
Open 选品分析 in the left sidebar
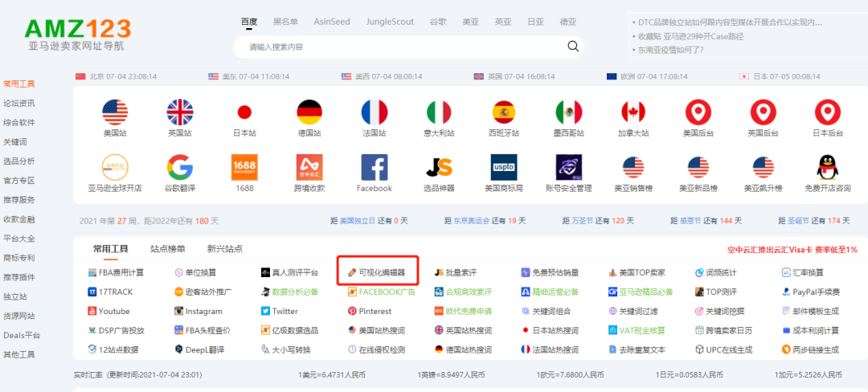coord(18,161)
